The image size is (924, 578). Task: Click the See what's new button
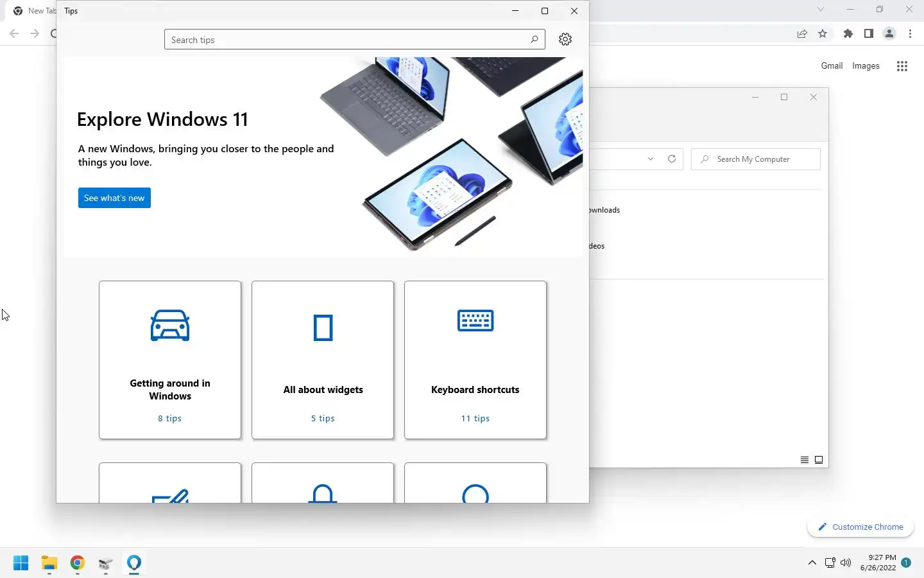114,198
